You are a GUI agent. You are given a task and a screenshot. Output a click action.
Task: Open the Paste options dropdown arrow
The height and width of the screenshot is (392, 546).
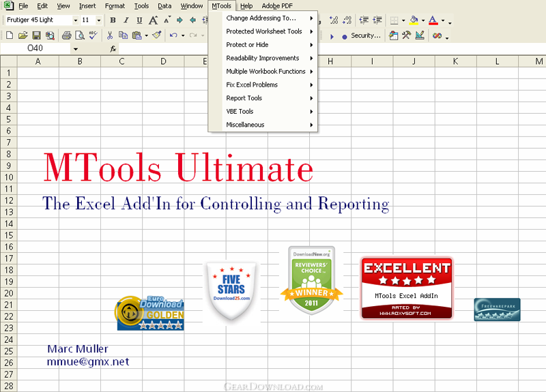click(146, 35)
